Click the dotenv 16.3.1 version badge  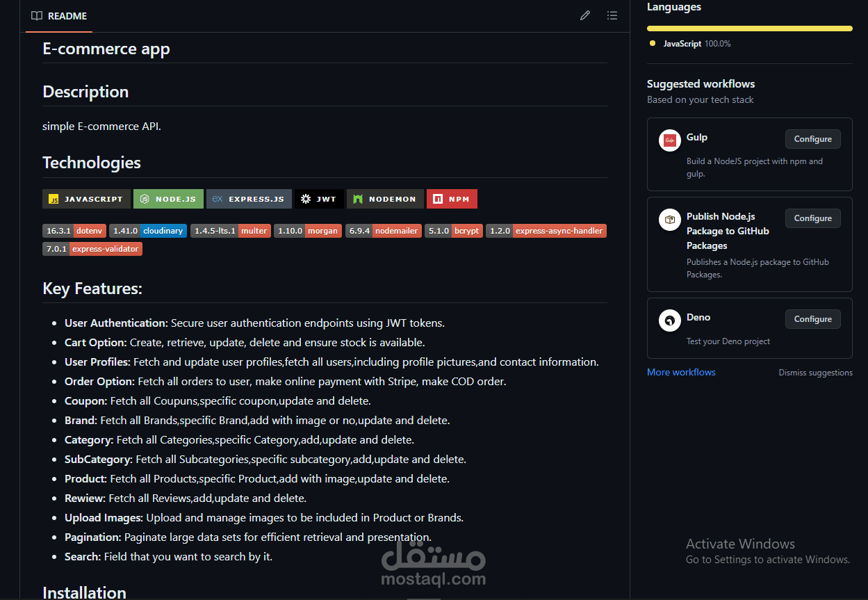74,231
